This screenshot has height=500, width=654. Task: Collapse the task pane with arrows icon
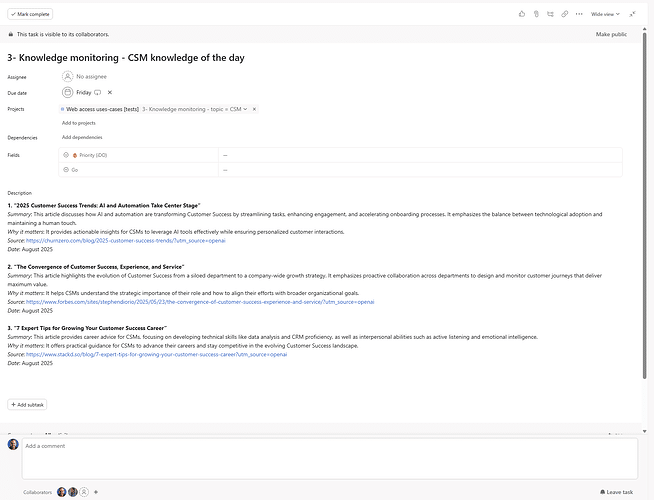632,14
